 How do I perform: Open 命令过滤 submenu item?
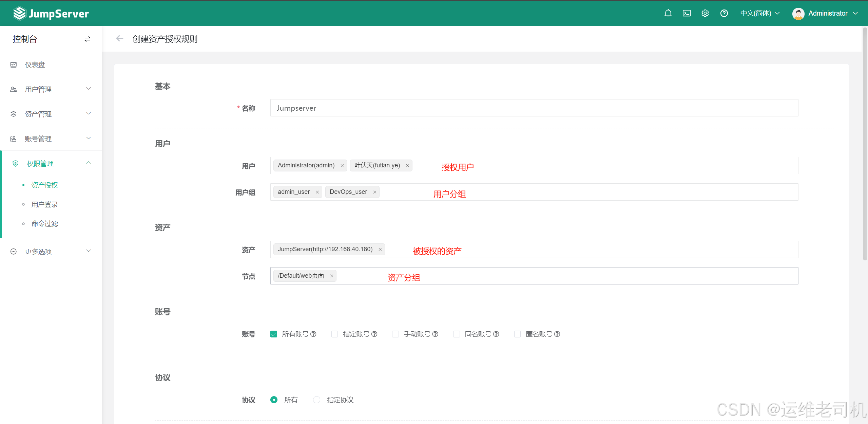coord(44,224)
